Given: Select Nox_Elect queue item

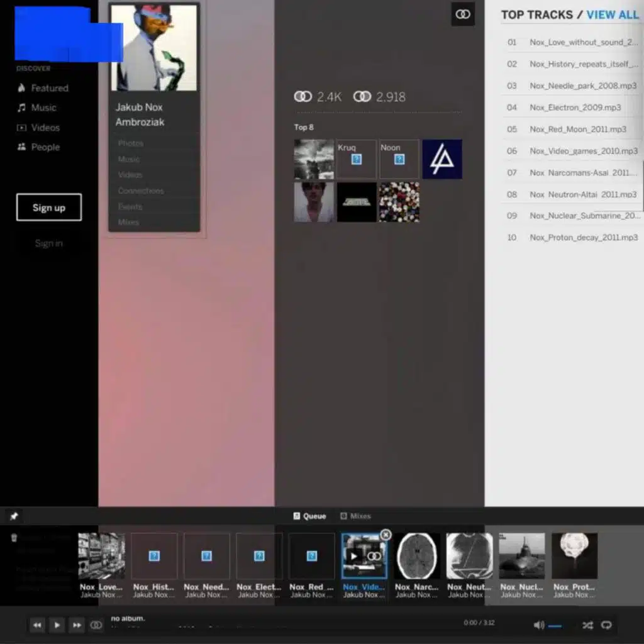Looking at the screenshot, I should 259,556.
